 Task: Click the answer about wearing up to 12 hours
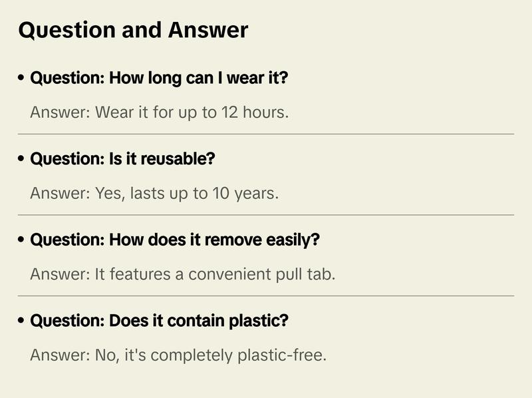160,112
